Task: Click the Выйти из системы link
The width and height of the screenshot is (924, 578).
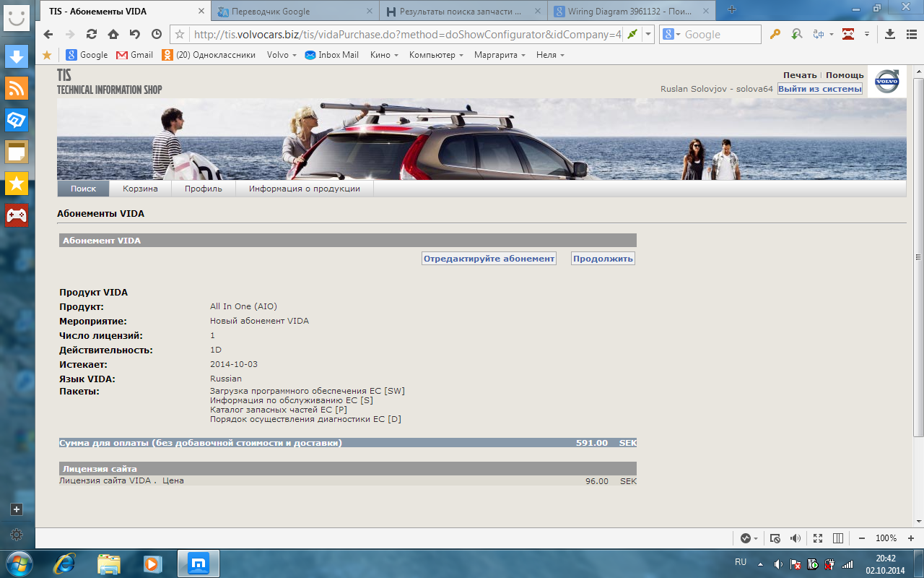Action: [820, 89]
